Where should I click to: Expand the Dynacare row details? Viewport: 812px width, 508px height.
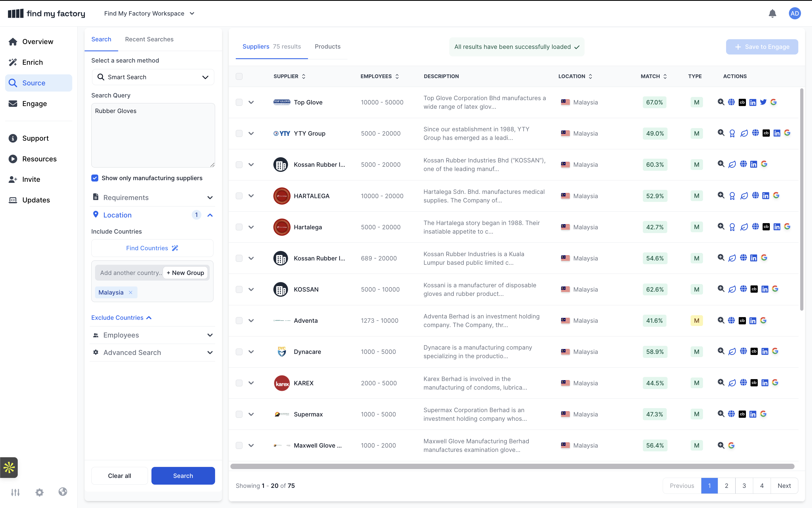[251, 352]
